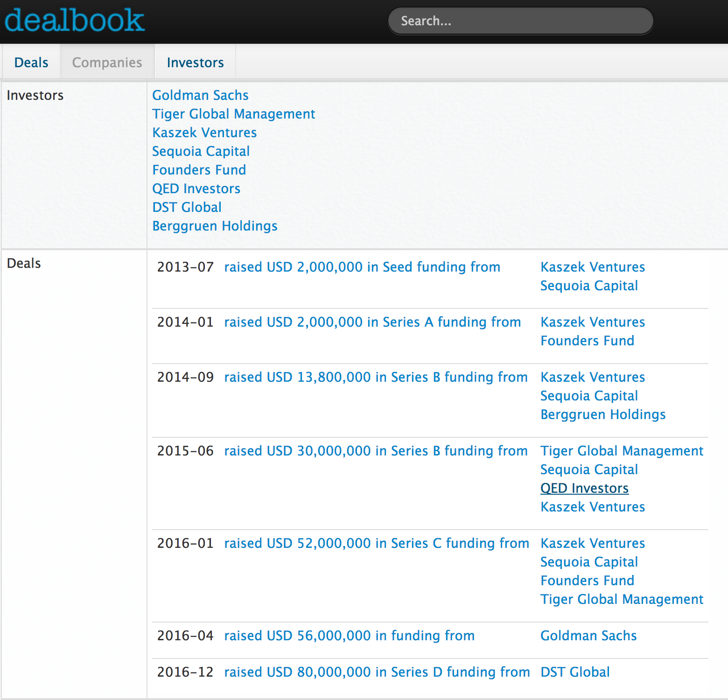Click Founders Fund in the 2014-01 deal
Viewport: 728px width, 700px height.
pos(587,341)
